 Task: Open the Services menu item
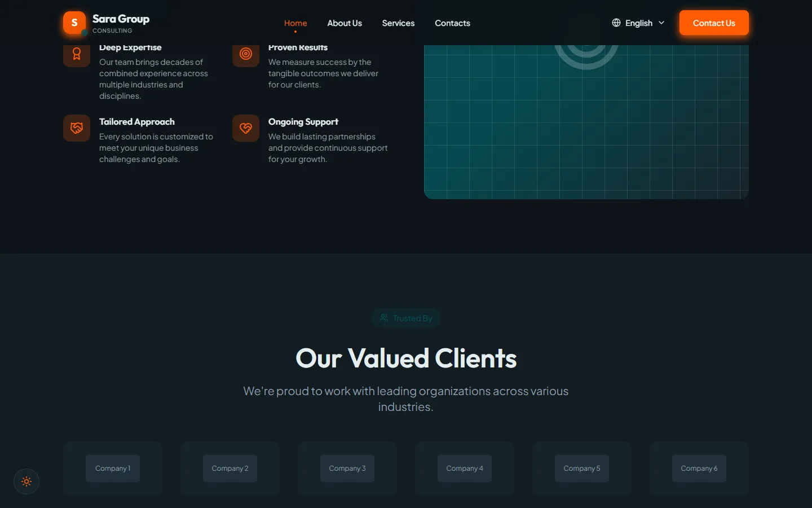click(398, 23)
